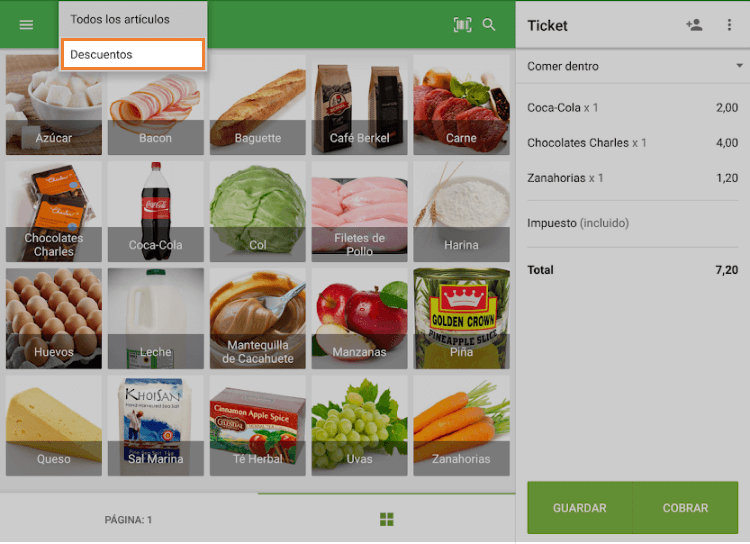The height and width of the screenshot is (544, 750).
Task: Open the Página: 1 tab
Action: (x=128, y=519)
